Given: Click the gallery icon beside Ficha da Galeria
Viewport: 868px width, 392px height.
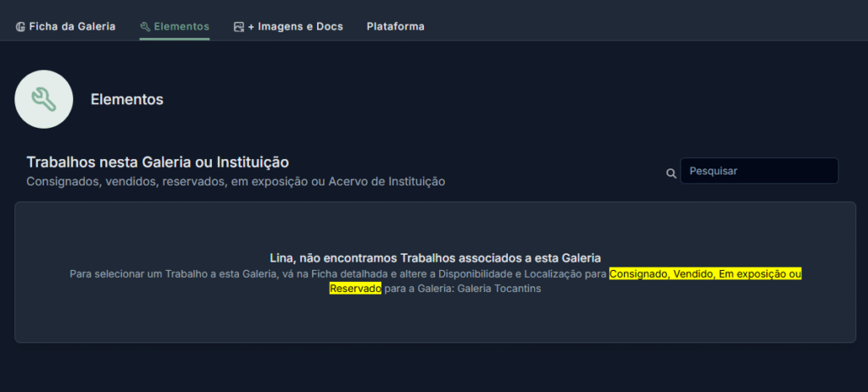Looking at the screenshot, I should pos(20,26).
